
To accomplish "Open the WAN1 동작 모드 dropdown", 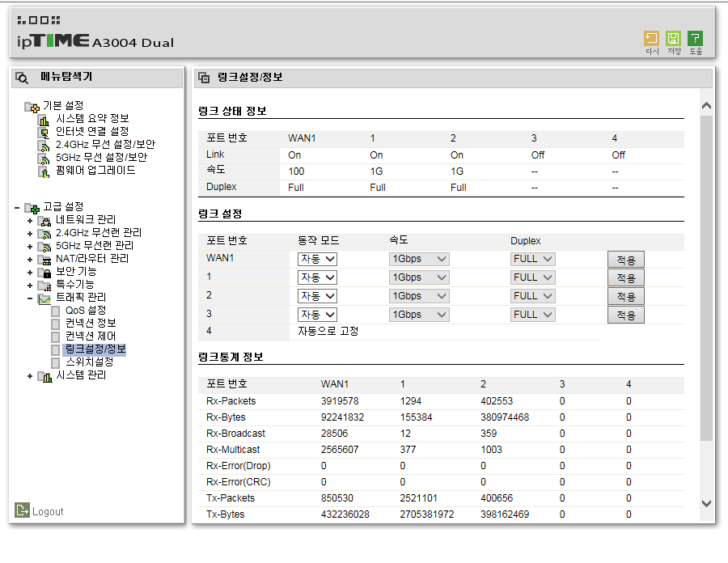I will pyautogui.click(x=317, y=259).
